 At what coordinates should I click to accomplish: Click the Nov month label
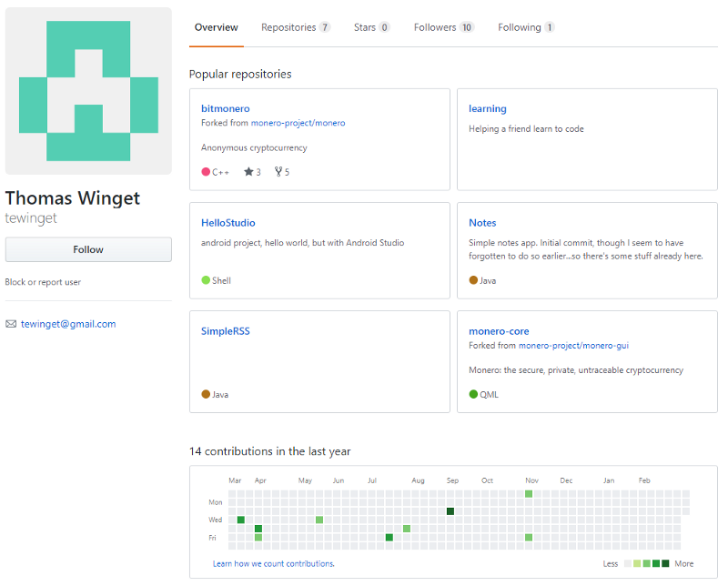(531, 480)
